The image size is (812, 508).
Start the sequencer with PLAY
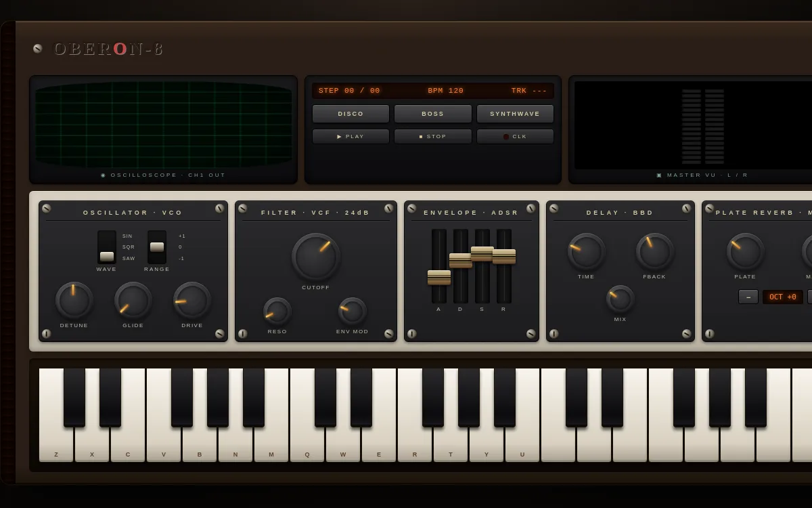[x=351, y=136]
